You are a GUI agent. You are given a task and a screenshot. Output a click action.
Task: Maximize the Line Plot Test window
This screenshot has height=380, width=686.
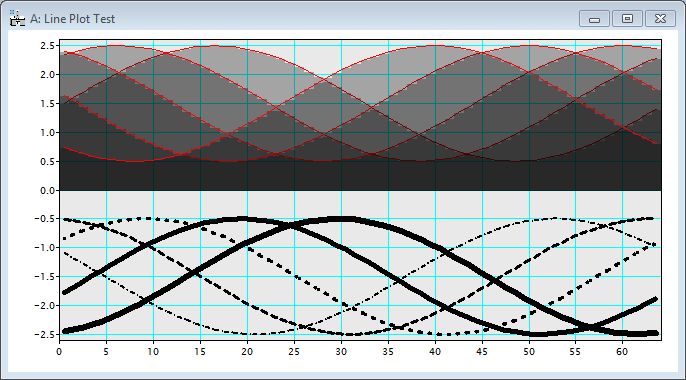pyautogui.click(x=627, y=19)
